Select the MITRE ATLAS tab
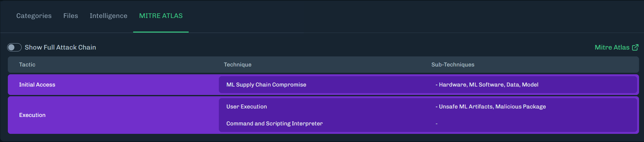644x142 pixels. 161,16
